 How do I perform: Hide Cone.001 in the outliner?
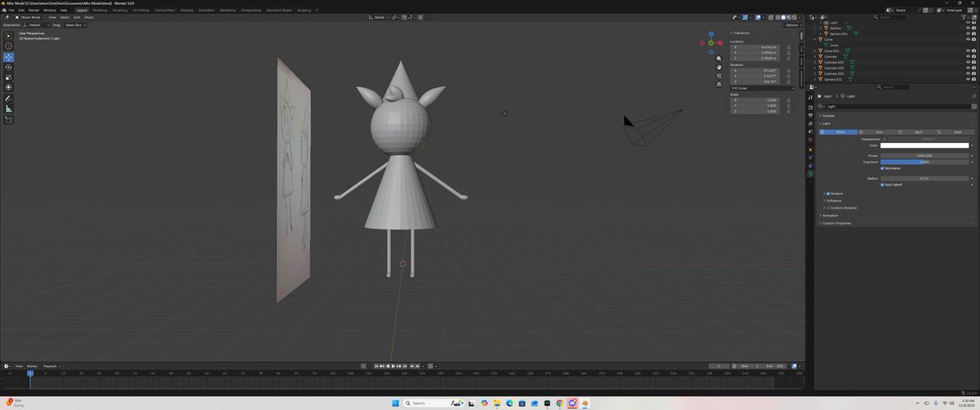pos(968,51)
